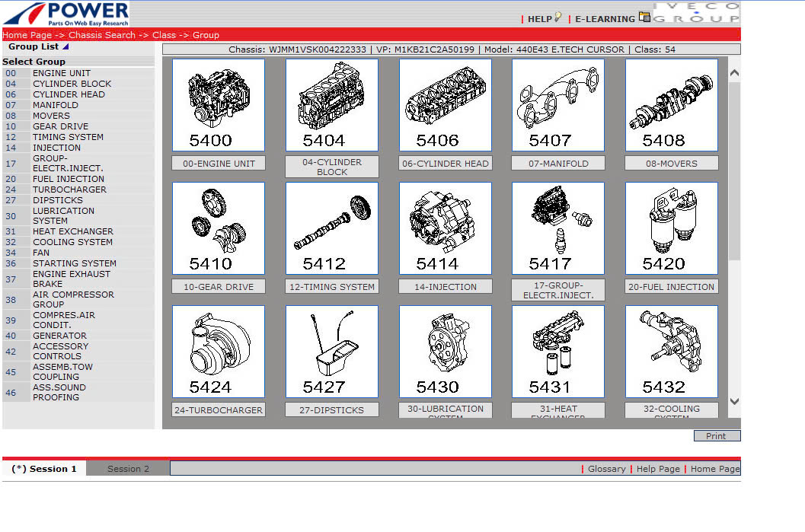Select group 20 FUEL INJECTION in list

click(78, 179)
